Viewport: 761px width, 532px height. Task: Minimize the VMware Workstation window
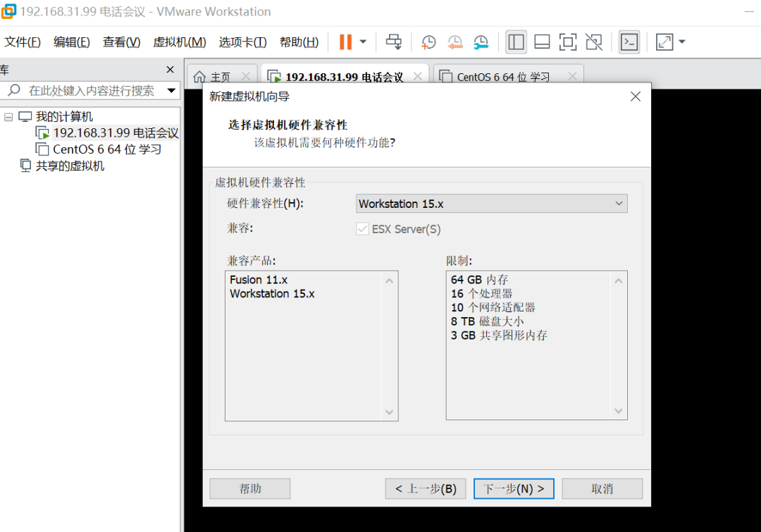[749, 11]
